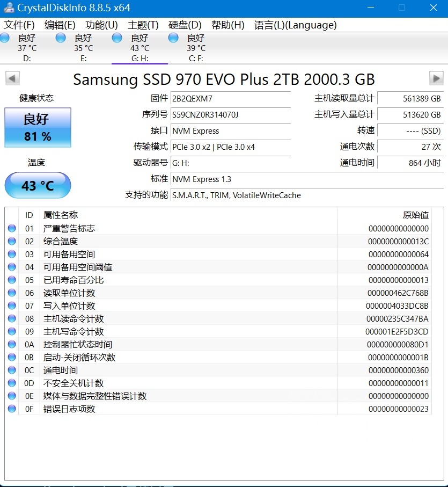Open the 功能(U) menu

click(x=99, y=25)
